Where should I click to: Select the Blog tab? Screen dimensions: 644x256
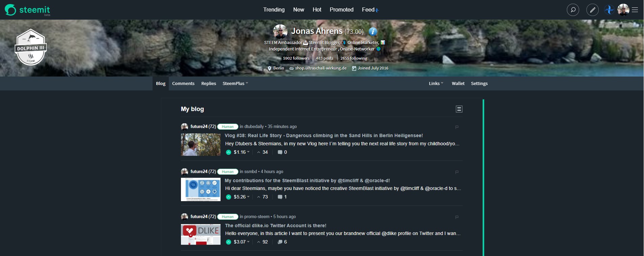click(x=161, y=84)
